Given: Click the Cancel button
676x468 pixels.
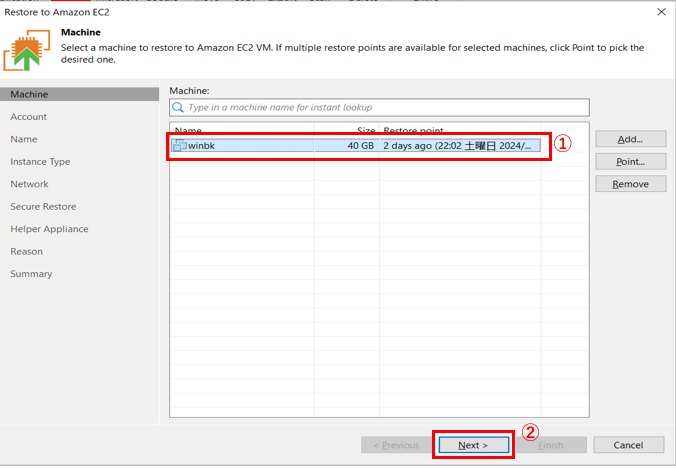Looking at the screenshot, I should pyautogui.click(x=628, y=445).
